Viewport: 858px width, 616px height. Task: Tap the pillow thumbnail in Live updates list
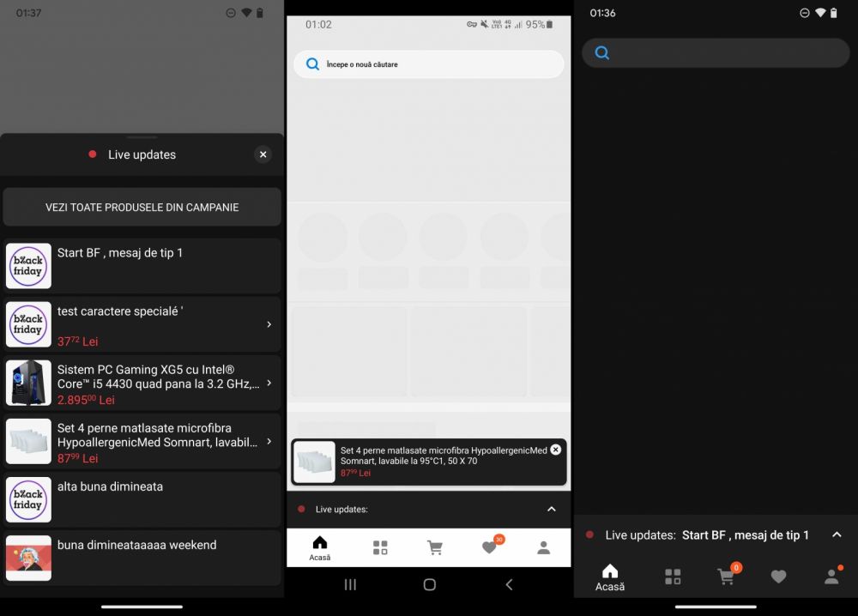point(28,441)
